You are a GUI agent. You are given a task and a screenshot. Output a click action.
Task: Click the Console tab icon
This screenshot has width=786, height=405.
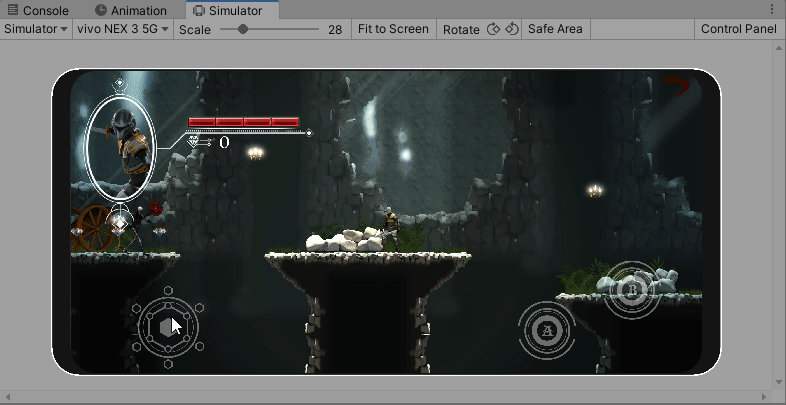[13, 10]
